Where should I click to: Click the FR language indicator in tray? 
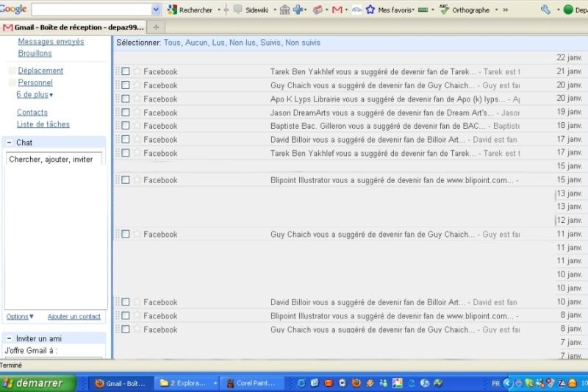pos(495,383)
